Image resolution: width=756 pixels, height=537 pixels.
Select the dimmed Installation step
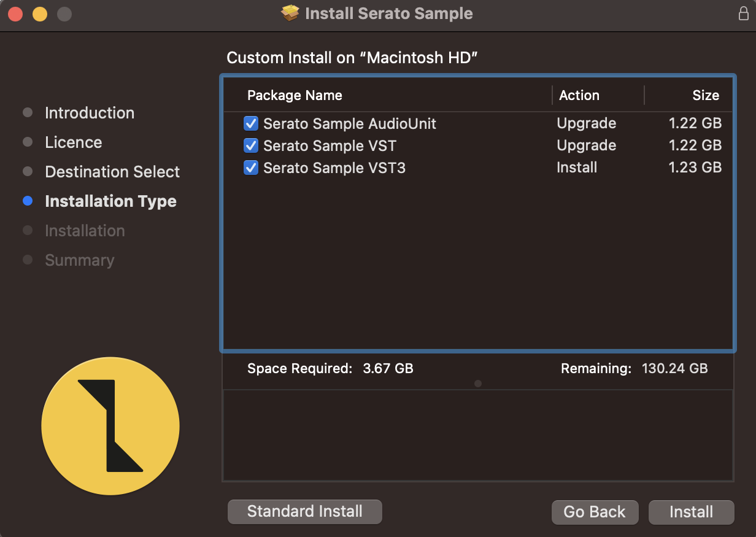pos(85,231)
